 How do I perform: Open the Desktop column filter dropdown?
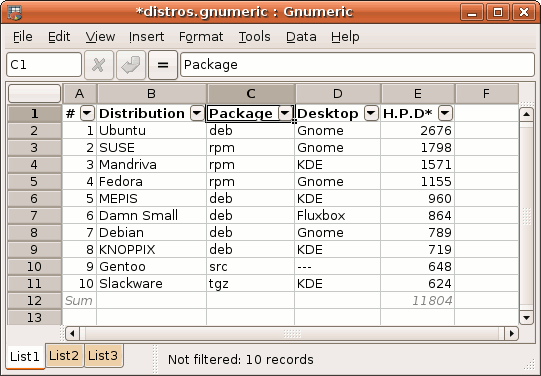pos(371,113)
